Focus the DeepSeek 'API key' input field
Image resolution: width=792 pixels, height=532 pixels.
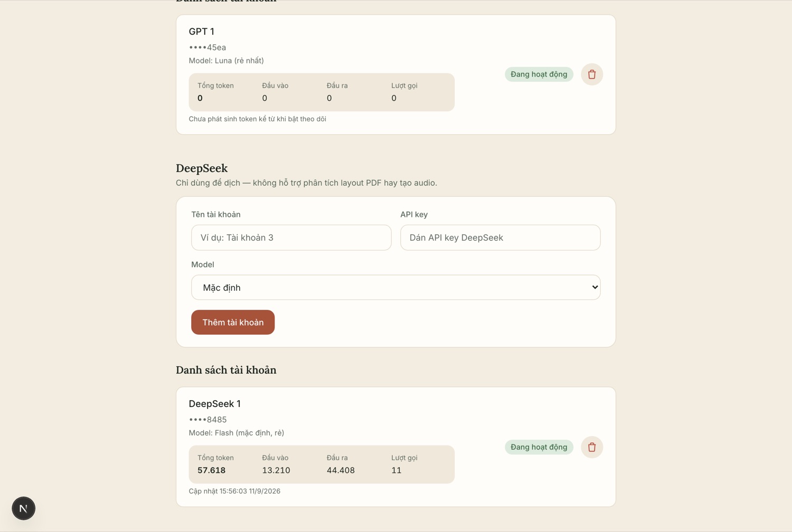click(500, 237)
